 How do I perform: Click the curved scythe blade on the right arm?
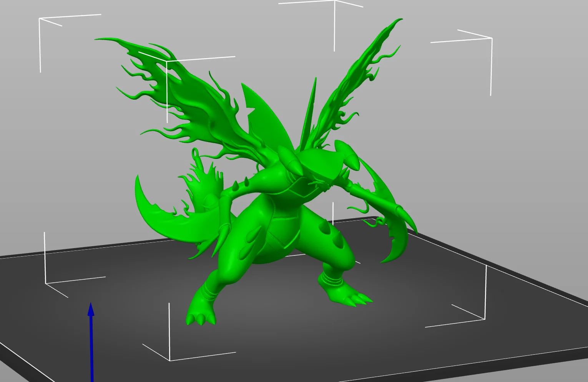click(396, 227)
